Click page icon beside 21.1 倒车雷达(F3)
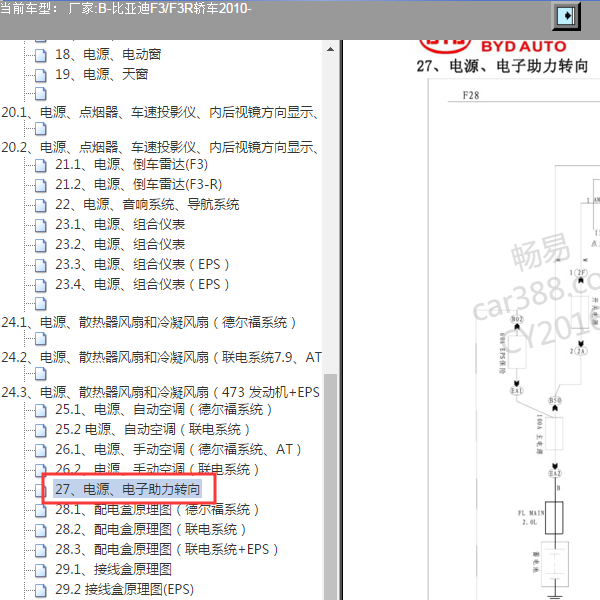The height and width of the screenshot is (600, 600). [41, 165]
